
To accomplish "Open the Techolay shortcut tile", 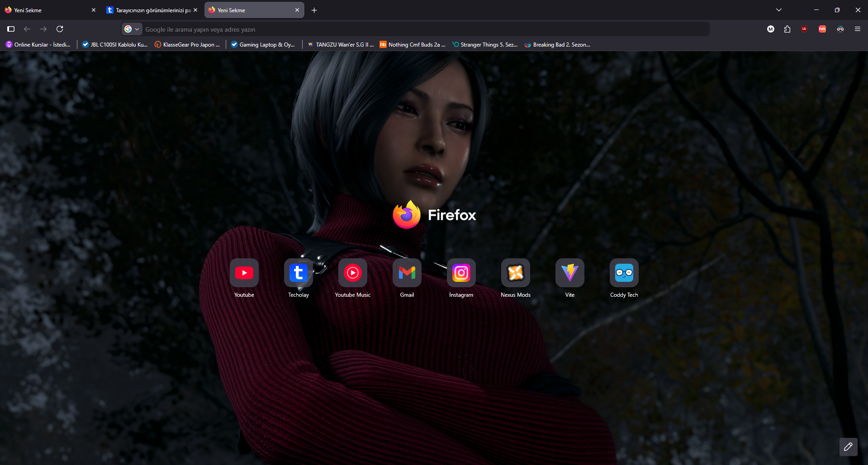I will (x=299, y=273).
